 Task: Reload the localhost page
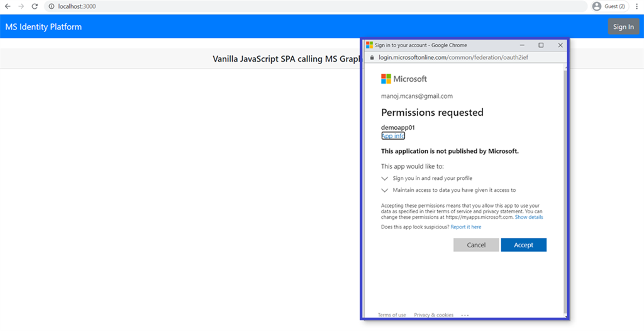click(x=35, y=6)
